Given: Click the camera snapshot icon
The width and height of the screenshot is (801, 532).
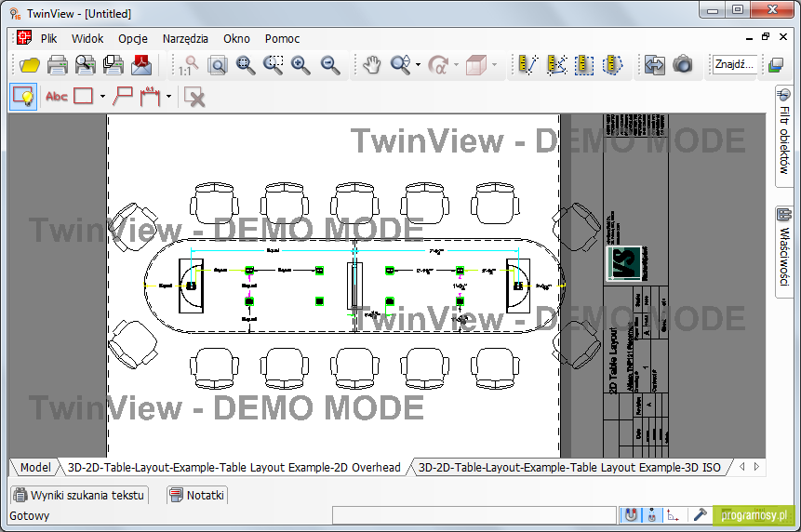Looking at the screenshot, I should click(x=682, y=65).
